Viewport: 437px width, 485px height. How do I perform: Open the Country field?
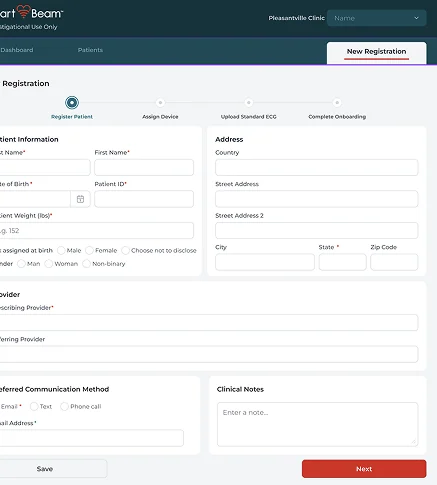pyautogui.click(x=316, y=167)
